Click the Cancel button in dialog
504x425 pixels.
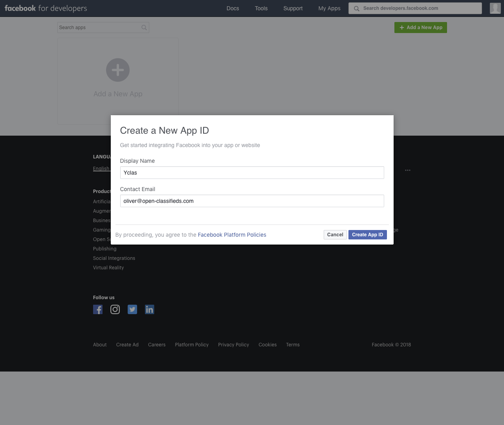(x=335, y=235)
